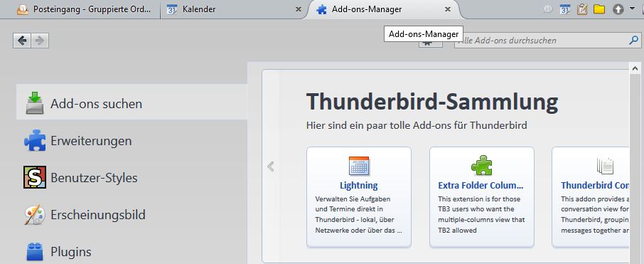Click the grey up-arrow circle icon

tap(618, 9)
